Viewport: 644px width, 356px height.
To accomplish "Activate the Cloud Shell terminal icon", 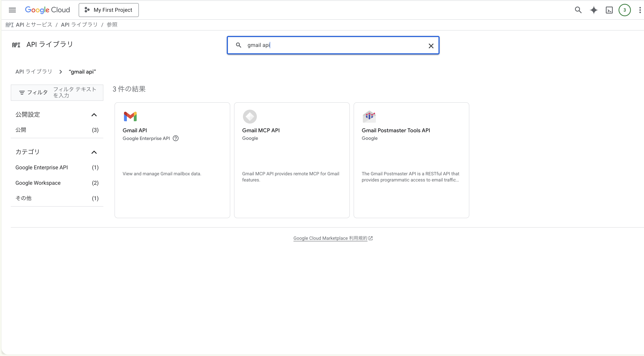I will (x=609, y=10).
